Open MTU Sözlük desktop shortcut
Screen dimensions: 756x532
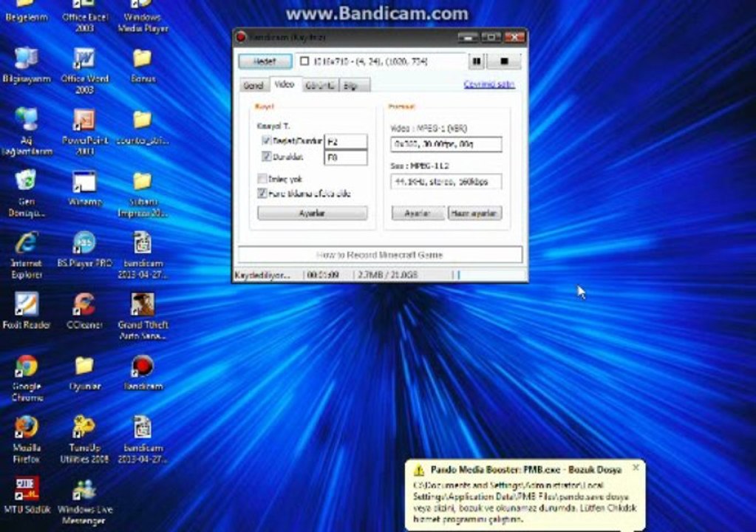tap(26, 488)
